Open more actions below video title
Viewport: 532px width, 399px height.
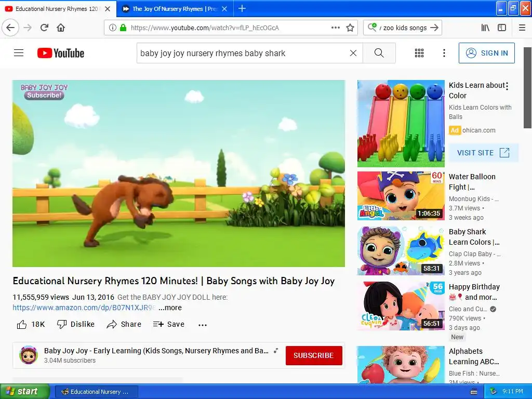pos(203,325)
